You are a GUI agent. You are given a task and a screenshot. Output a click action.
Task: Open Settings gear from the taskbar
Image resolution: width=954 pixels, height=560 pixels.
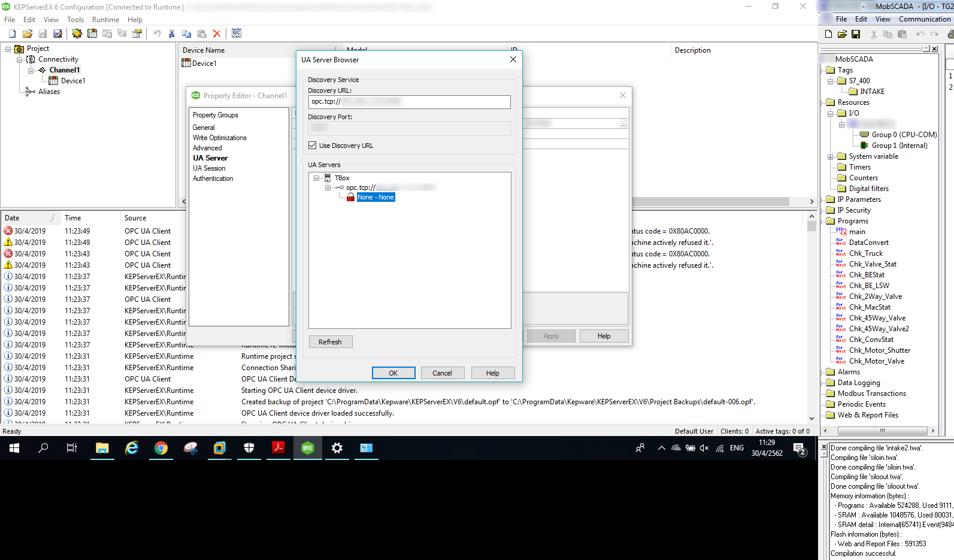coord(337,448)
